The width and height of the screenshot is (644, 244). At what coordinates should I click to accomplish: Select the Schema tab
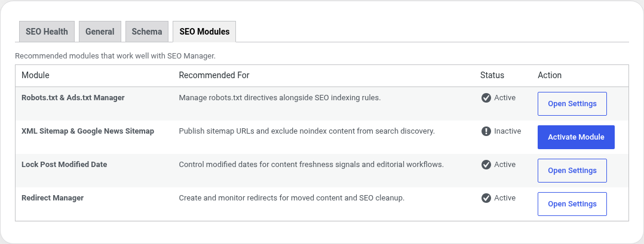[x=146, y=32]
